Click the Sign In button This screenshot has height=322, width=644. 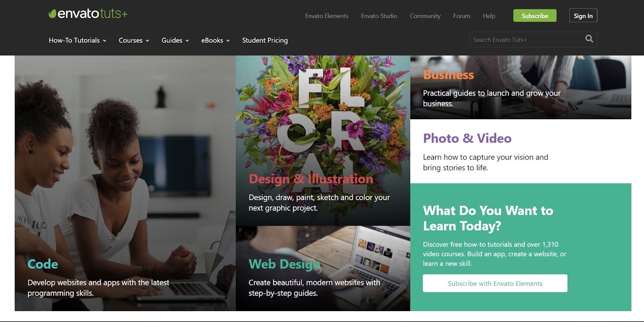[x=583, y=16]
